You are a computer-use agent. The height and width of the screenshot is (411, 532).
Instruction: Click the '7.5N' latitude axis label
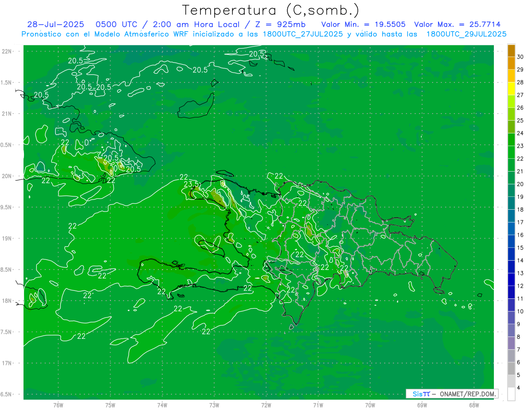7,332
